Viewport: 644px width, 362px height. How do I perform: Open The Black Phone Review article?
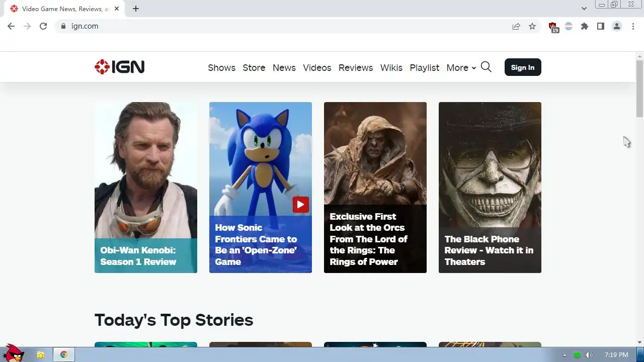(x=489, y=250)
